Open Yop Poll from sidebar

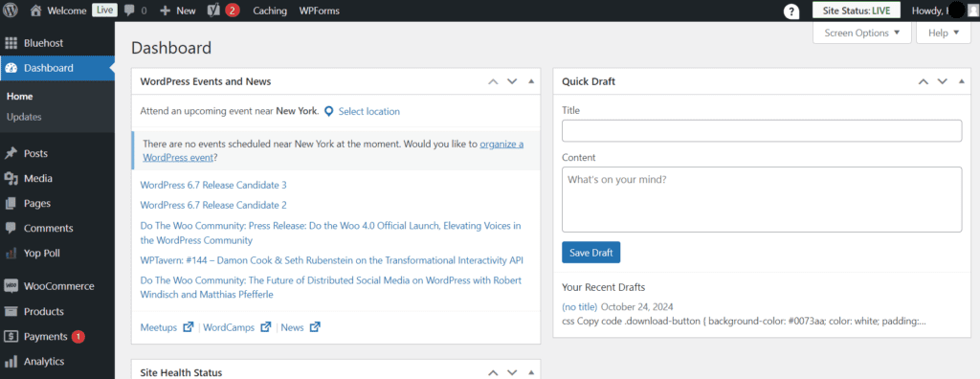coord(57,254)
